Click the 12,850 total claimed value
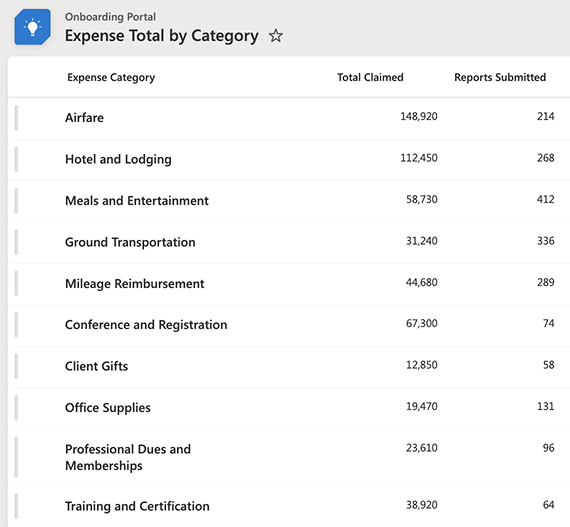Viewport: 570px width, 527px height. click(x=422, y=365)
